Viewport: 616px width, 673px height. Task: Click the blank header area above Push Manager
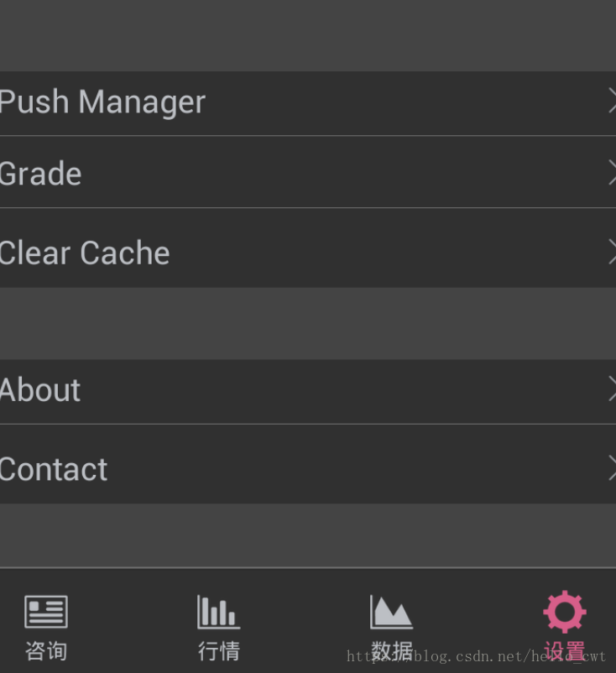308,35
